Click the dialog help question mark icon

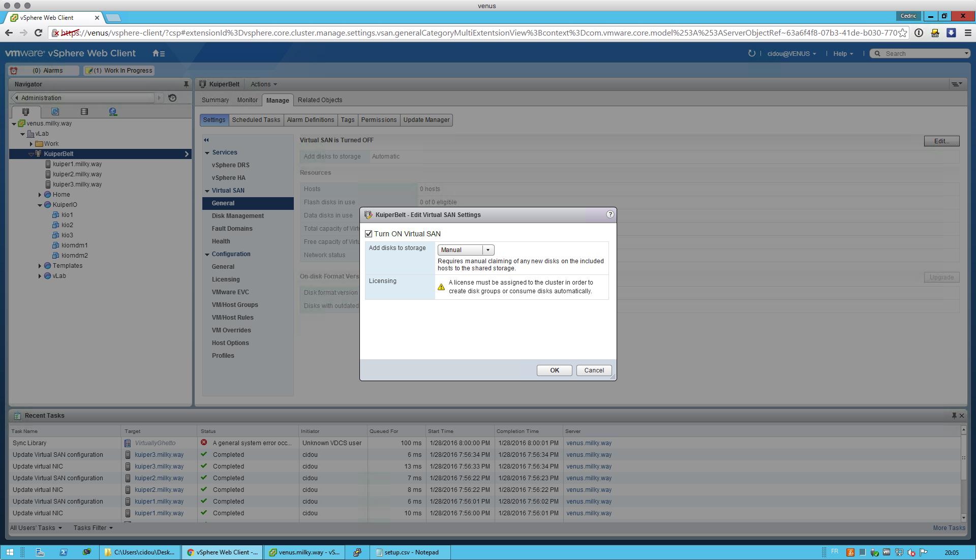[610, 214]
